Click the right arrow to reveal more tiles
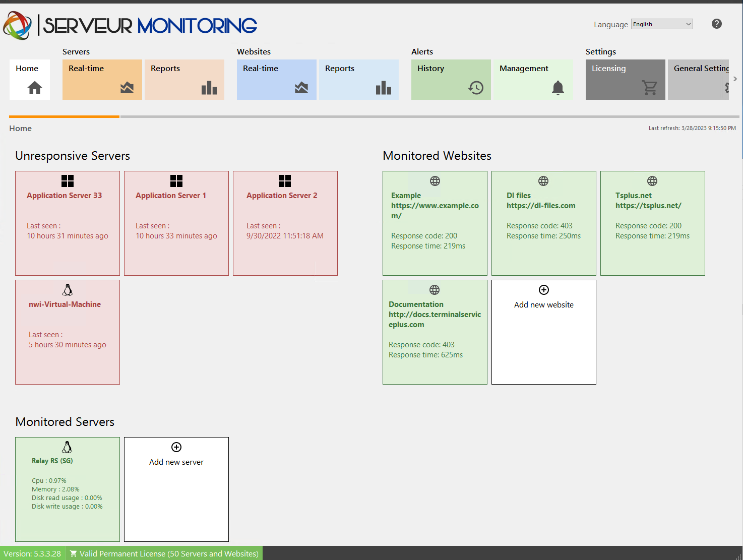The width and height of the screenshot is (743, 560). pyautogui.click(x=735, y=79)
